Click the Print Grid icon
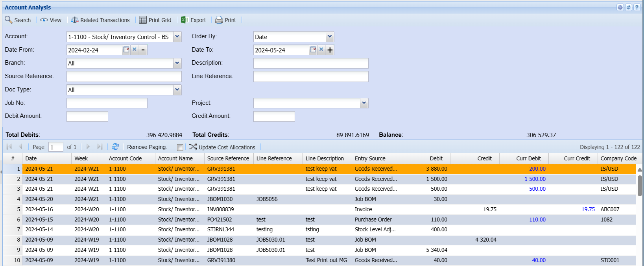The image size is (644, 266). click(143, 20)
